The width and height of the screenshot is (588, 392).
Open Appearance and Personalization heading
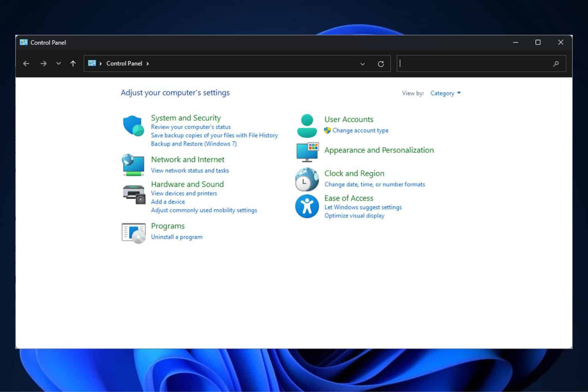tap(379, 150)
